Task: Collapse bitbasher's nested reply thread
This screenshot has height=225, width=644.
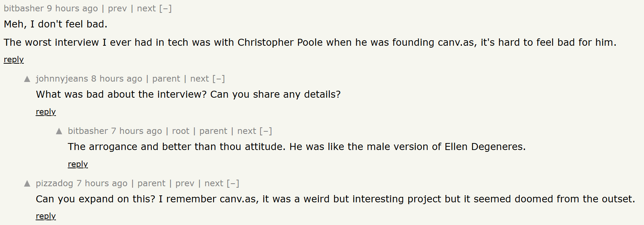Action: [x=266, y=131]
